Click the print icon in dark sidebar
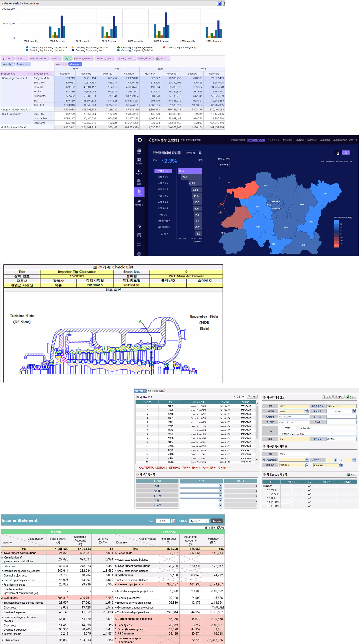The image size is (359, 644). click(x=139, y=254)
